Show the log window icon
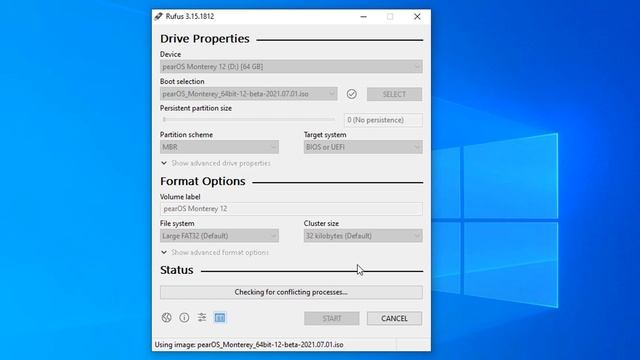Screen dimensions: 640x360 pyautogui.click(x=220, y=318)
